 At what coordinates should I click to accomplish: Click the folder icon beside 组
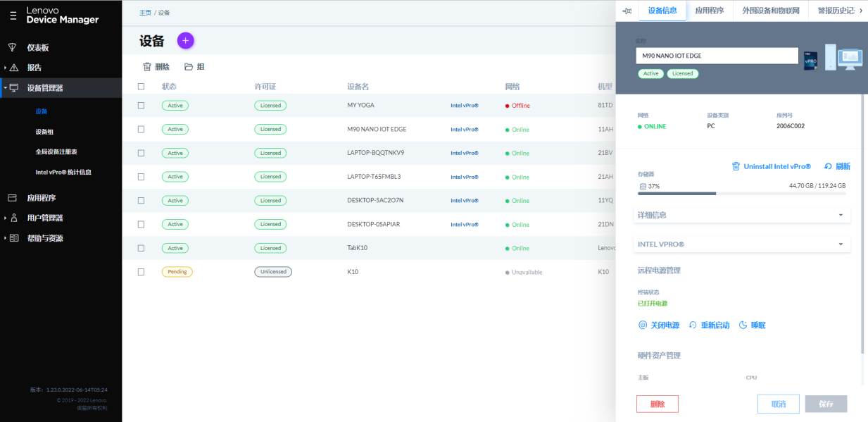click(x=189, y=67)
